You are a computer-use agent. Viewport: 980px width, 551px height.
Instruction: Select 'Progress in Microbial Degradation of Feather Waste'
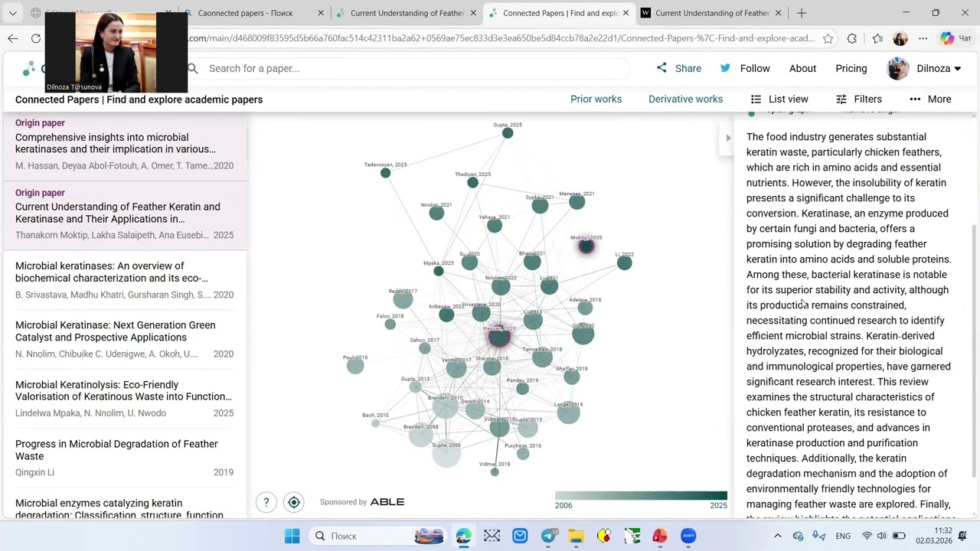[x=124, y=458]
